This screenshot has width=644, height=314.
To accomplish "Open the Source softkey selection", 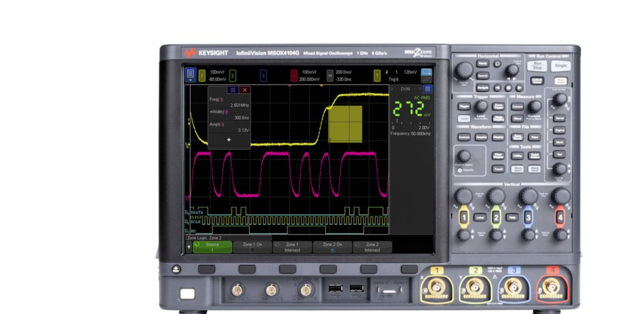I will click(x=212, y=247).
